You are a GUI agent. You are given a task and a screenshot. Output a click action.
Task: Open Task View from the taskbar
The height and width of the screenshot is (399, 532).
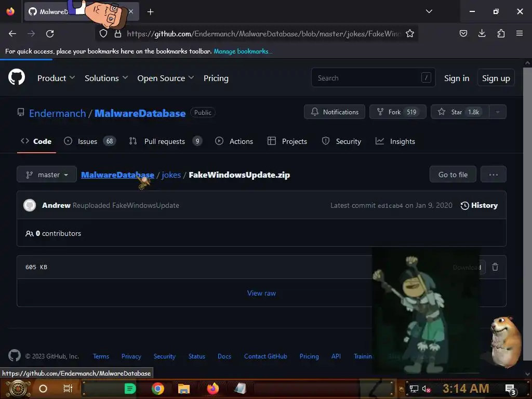pyautogui.click(x=68, y=389)
